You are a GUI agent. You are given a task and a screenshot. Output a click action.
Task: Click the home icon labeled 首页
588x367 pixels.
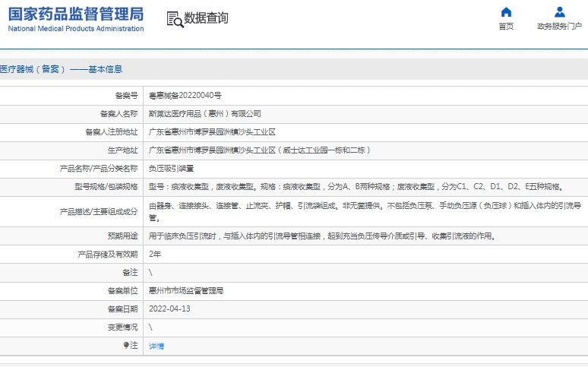pyautogui.click(x=506, y=12)
